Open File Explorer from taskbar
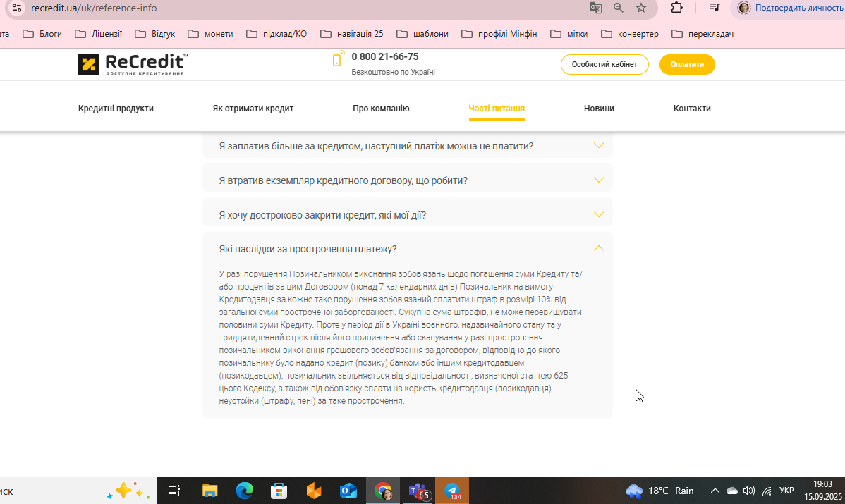Image resolution: width=845 pixels, height=504 pixels. [x=209, y=491]
